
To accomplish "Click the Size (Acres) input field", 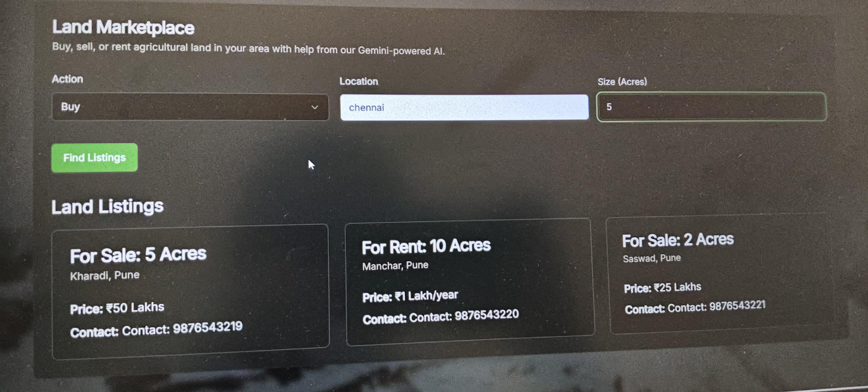I will [711, 107].
